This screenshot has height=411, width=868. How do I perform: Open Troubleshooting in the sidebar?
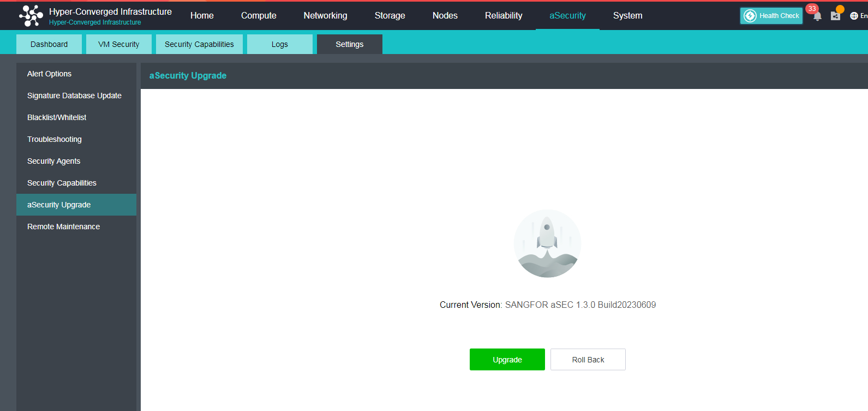pyautogui.click(x=76, y=139)
